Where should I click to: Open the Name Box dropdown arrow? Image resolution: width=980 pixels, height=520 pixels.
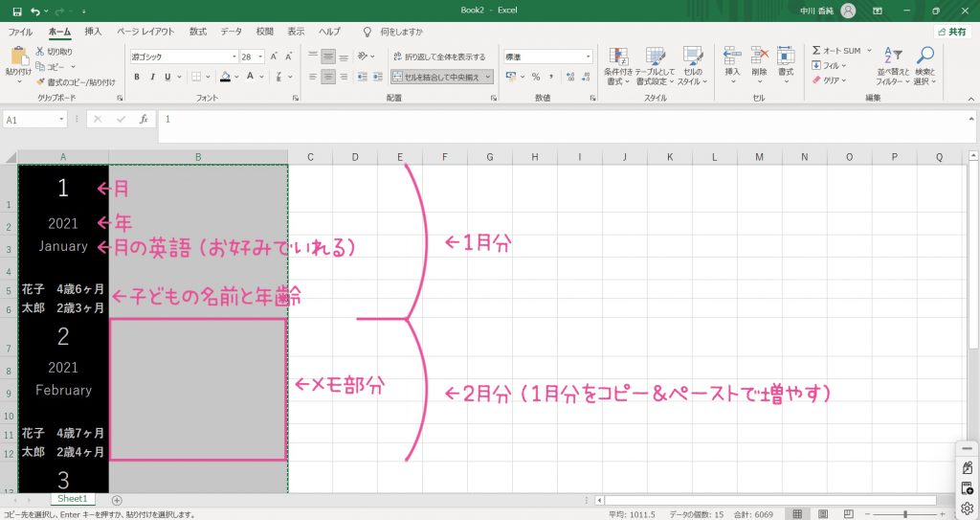62,120
